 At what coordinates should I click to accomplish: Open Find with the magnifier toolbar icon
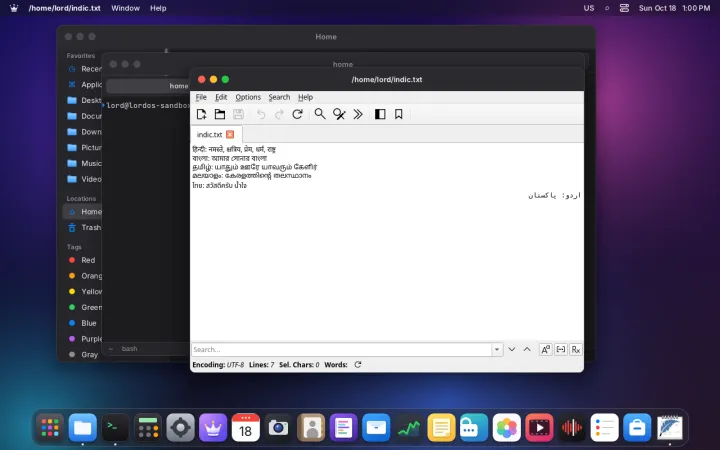[320, 114]
